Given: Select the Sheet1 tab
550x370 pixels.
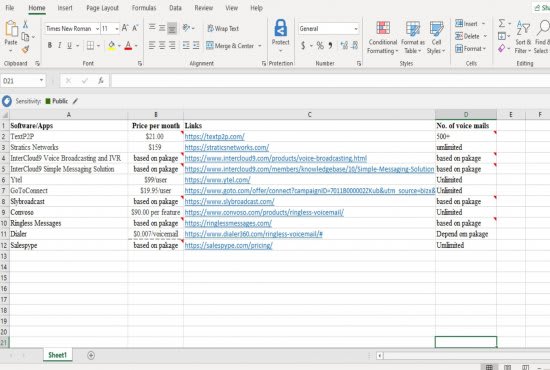Looking at the screenshot, I should pyautogui.click(x=58, y=355).
